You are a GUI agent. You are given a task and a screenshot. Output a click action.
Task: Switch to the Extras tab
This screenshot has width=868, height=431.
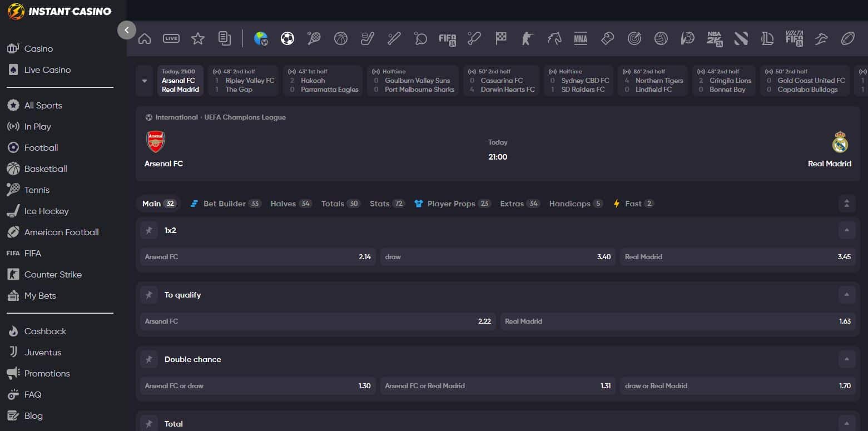coord(520,204)
